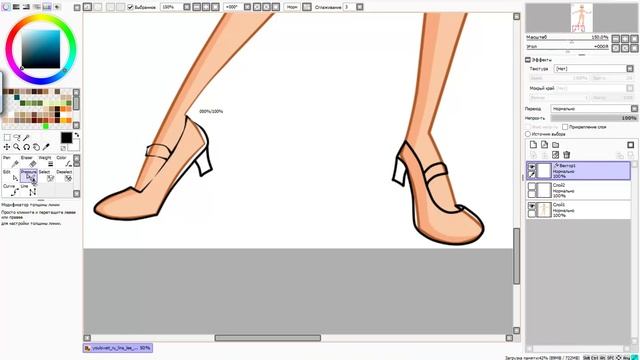Select the Pressure tool
The height and width of the screenshot is (360, 640).
29,176
